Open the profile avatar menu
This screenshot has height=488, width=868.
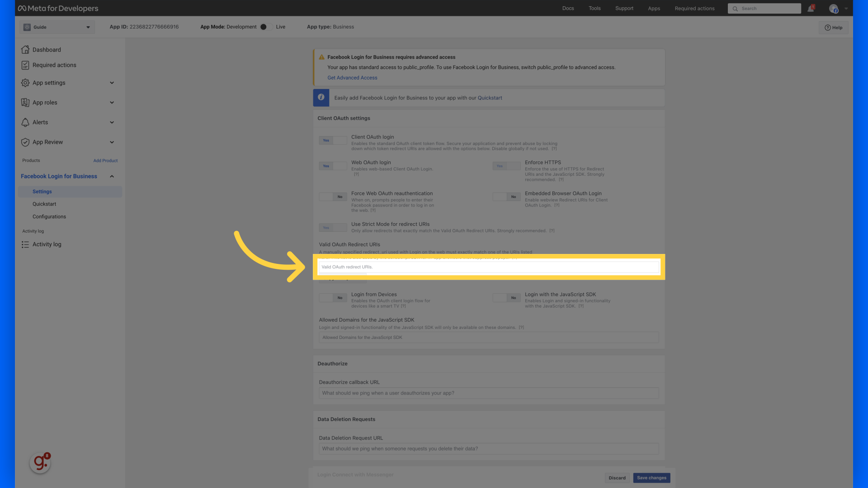tap(834, 9)
